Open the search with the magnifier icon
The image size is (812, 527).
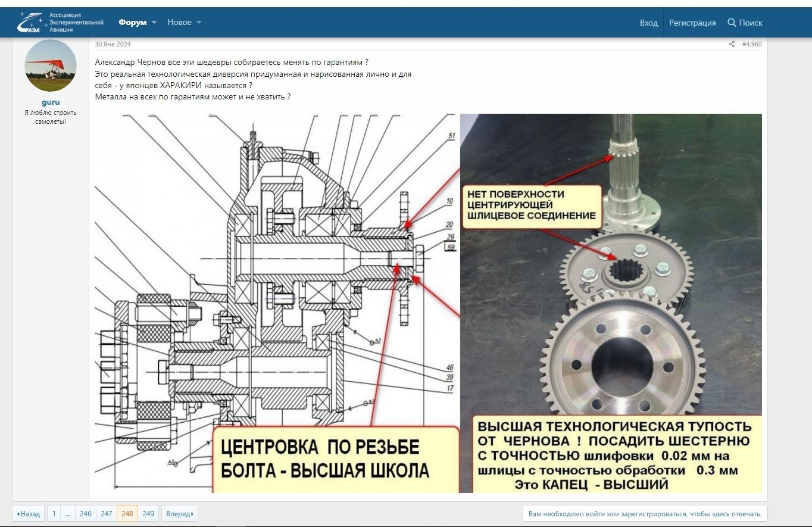tap(746, 22)
